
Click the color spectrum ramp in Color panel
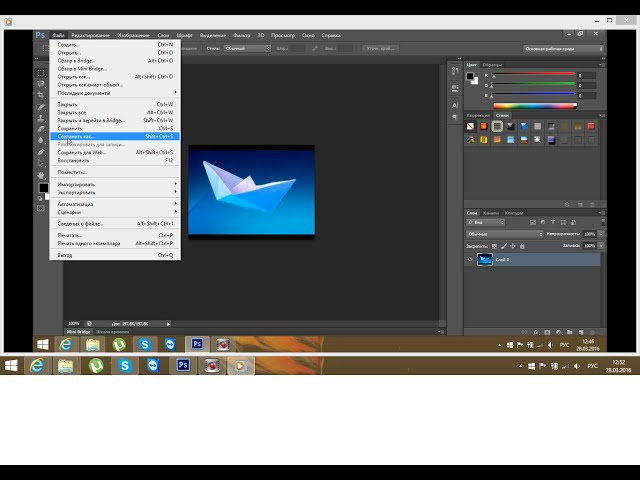(535, 105)
